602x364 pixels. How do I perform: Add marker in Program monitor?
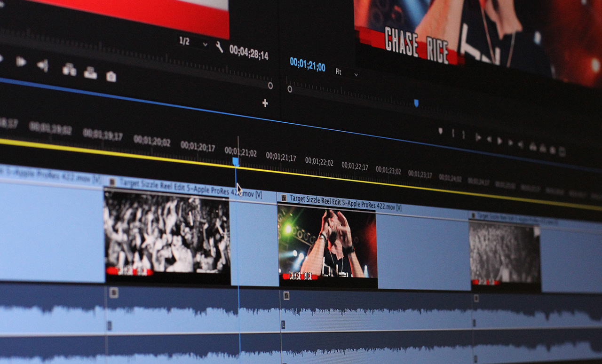point(441,131)
